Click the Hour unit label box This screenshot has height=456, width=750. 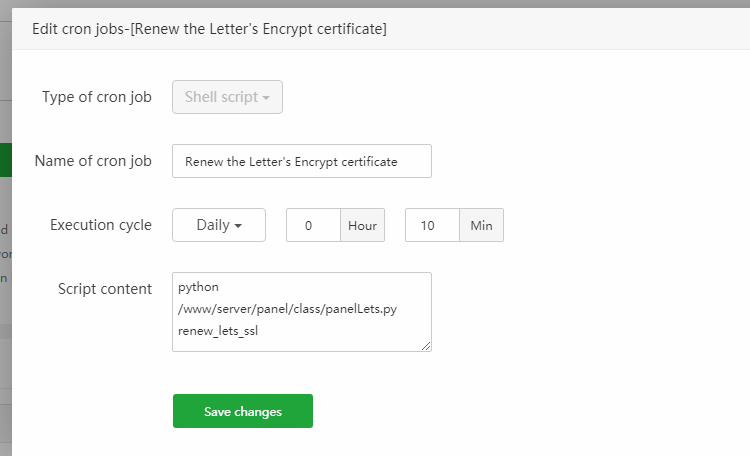coord(362,225)
